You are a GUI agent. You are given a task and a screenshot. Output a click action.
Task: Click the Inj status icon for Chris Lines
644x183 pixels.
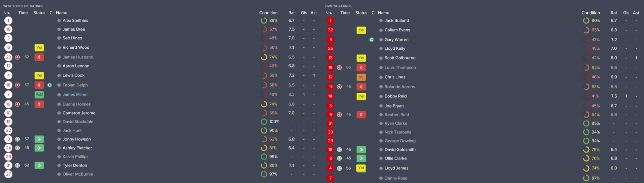361,77
